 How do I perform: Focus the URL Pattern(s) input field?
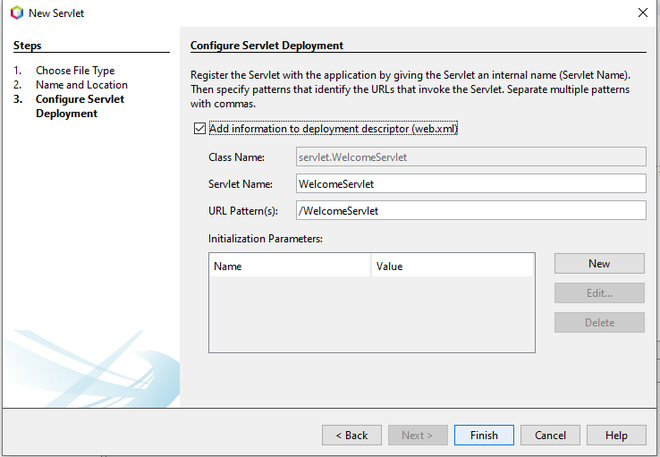471,210
